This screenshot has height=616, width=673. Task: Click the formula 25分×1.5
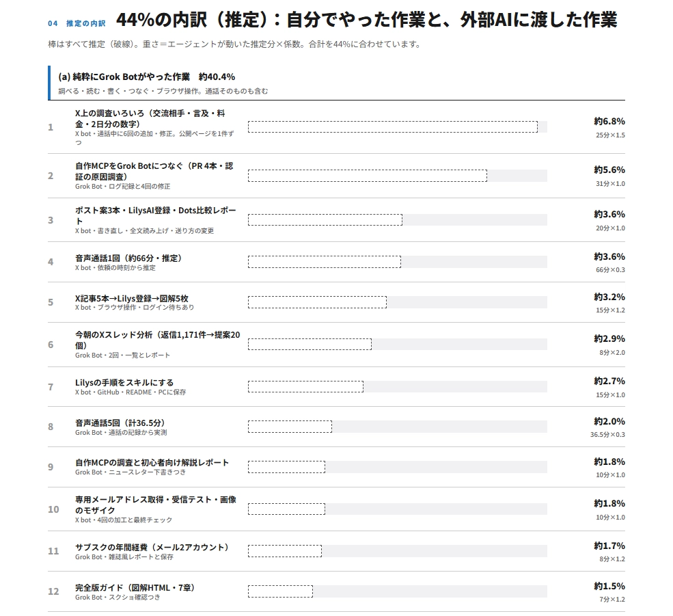pyautogui.click(x=610, y=135)
